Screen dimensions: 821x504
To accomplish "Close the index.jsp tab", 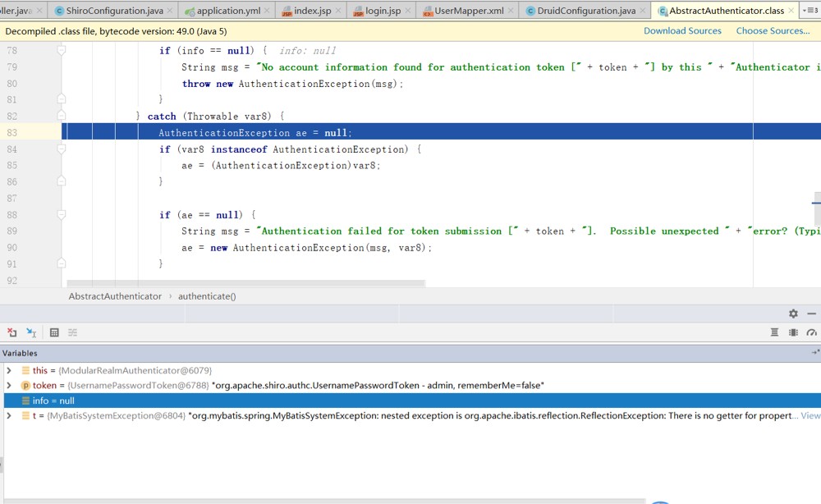I will pos(338,11).
